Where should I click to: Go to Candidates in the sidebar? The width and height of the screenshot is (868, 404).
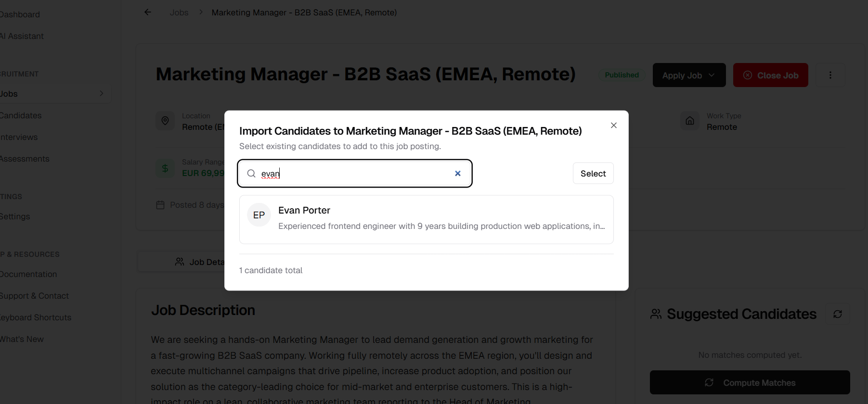pos(21,115)
